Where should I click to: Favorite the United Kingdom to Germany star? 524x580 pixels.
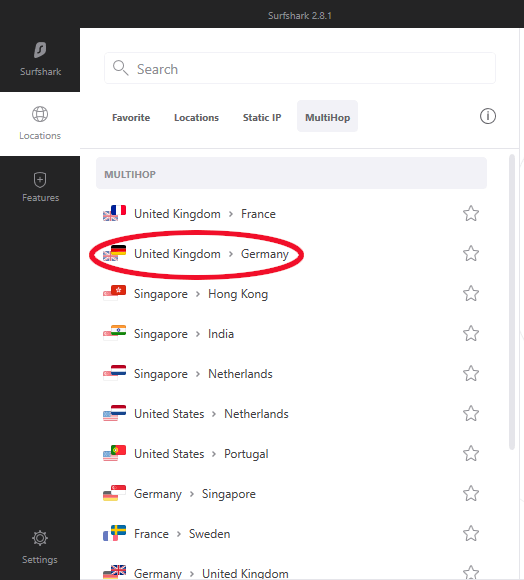coord(471,253)
